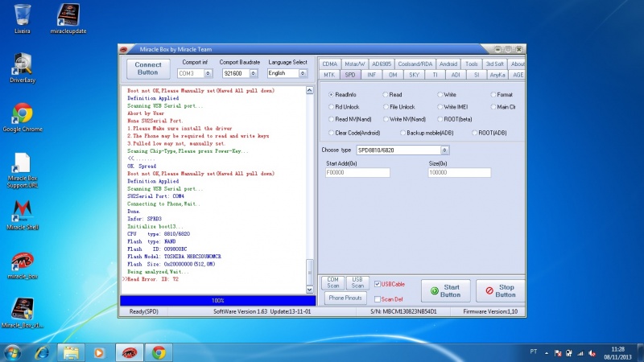Viewport: 644px width, 362px height.
Task: Open the Tools tab
Action: tap(472, 64)
